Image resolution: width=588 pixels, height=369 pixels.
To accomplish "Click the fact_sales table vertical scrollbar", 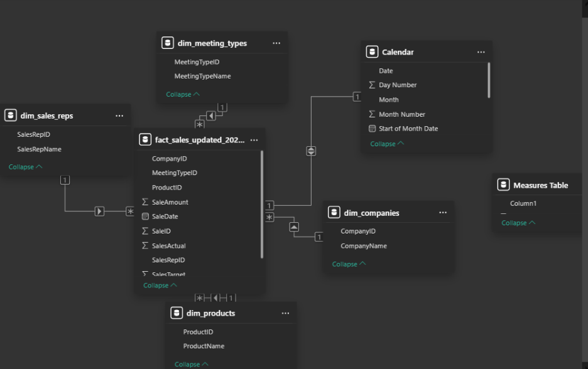I will (x=262, y=204).
